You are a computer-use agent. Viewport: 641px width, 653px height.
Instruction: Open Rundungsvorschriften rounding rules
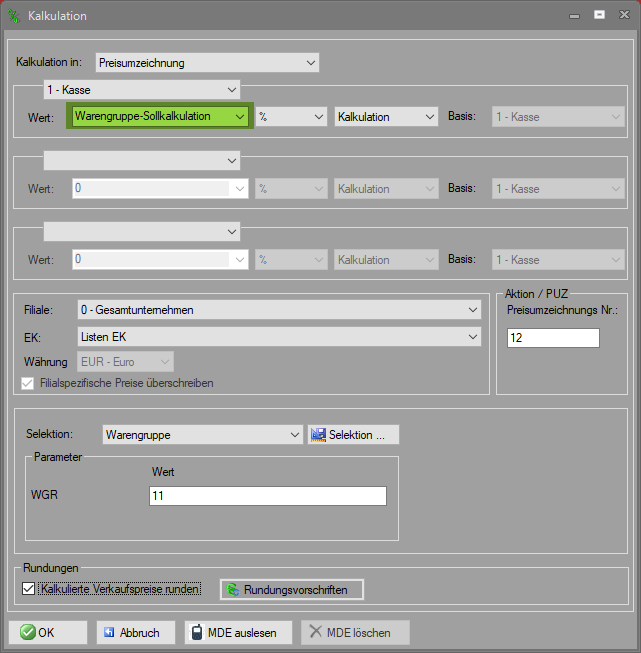[291, 589]
